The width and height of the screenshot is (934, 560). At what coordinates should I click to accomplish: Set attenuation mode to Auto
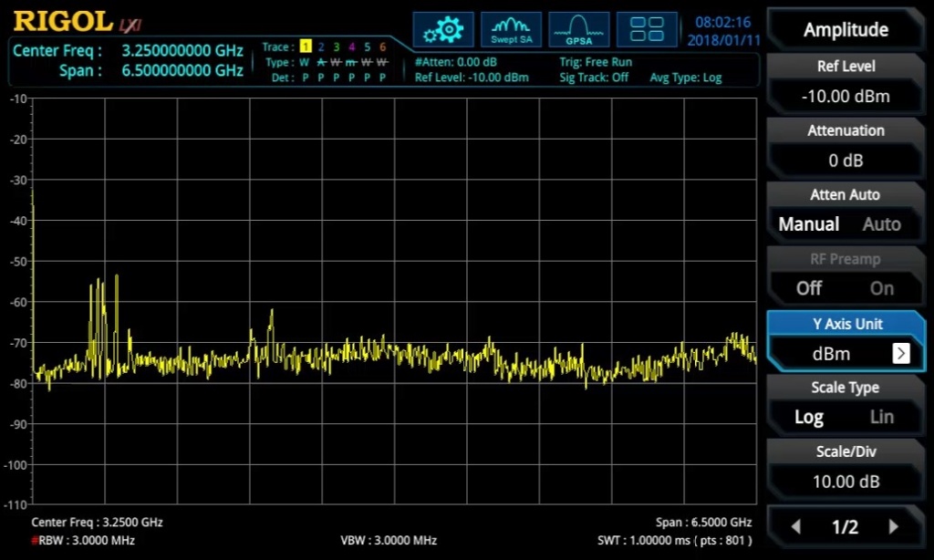coord(880,223)
